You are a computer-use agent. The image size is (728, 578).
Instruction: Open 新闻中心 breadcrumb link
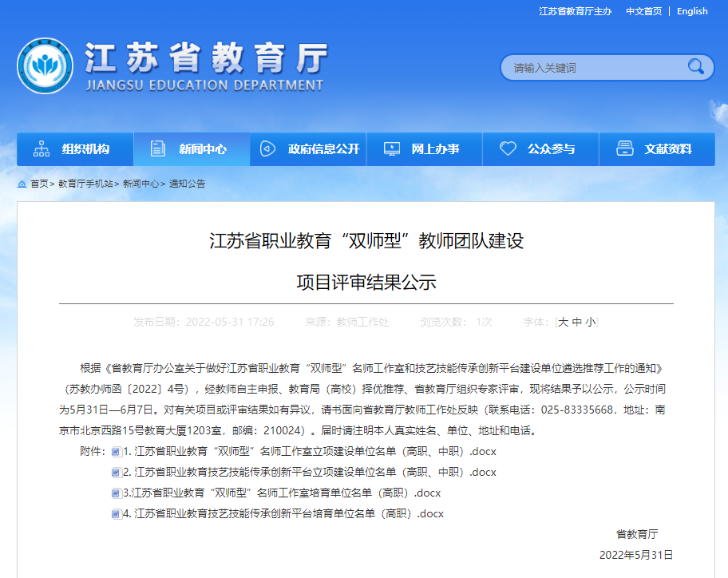140,184
